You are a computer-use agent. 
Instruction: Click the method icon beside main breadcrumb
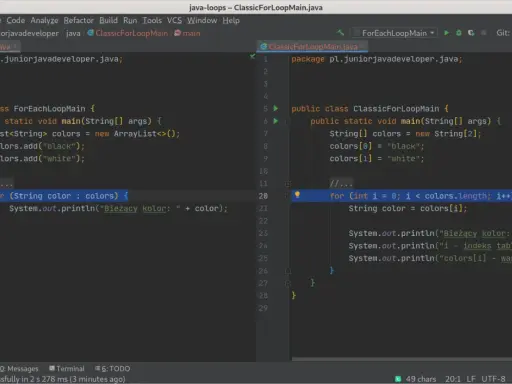point(177,33)
